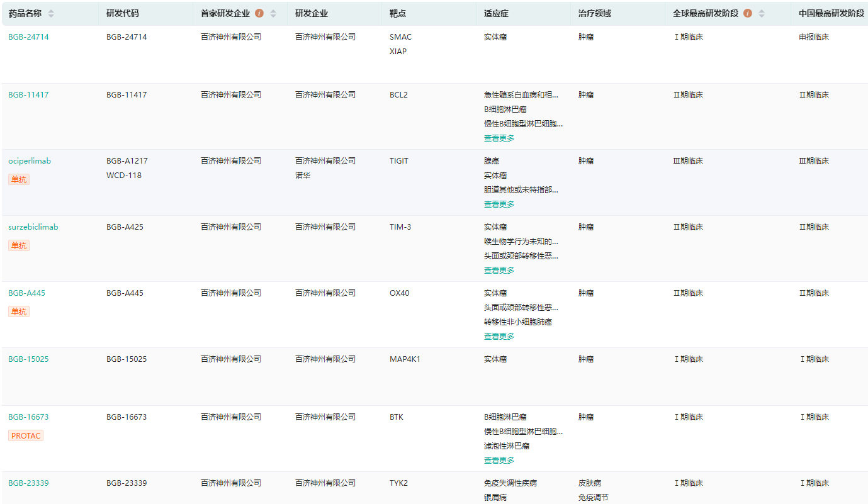
Task: Click the 药品名称 column header
Action: [x=25, y=13]
